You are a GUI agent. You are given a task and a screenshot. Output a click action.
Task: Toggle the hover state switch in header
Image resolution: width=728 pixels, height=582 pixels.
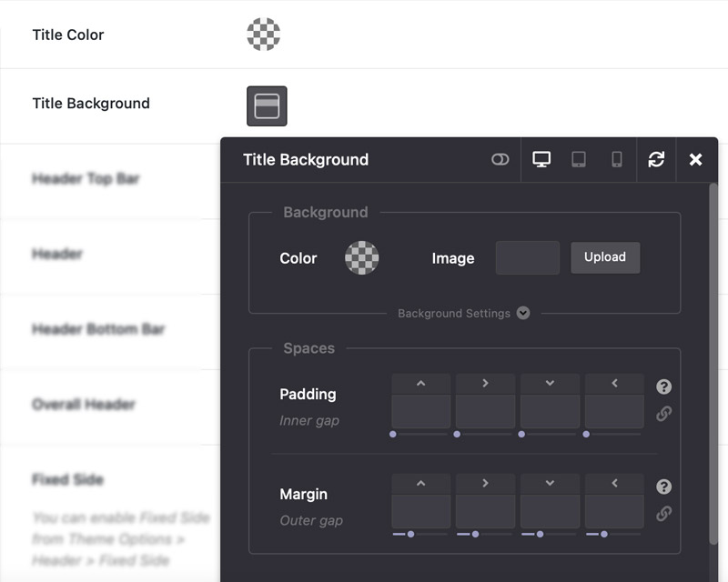[x=500, y=159]
